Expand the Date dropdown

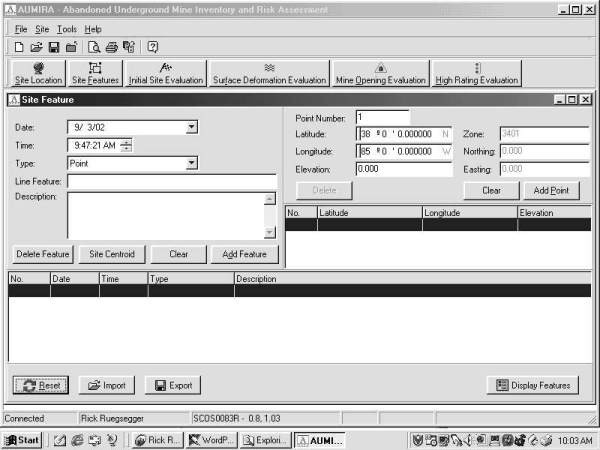(x=191, y=127)
